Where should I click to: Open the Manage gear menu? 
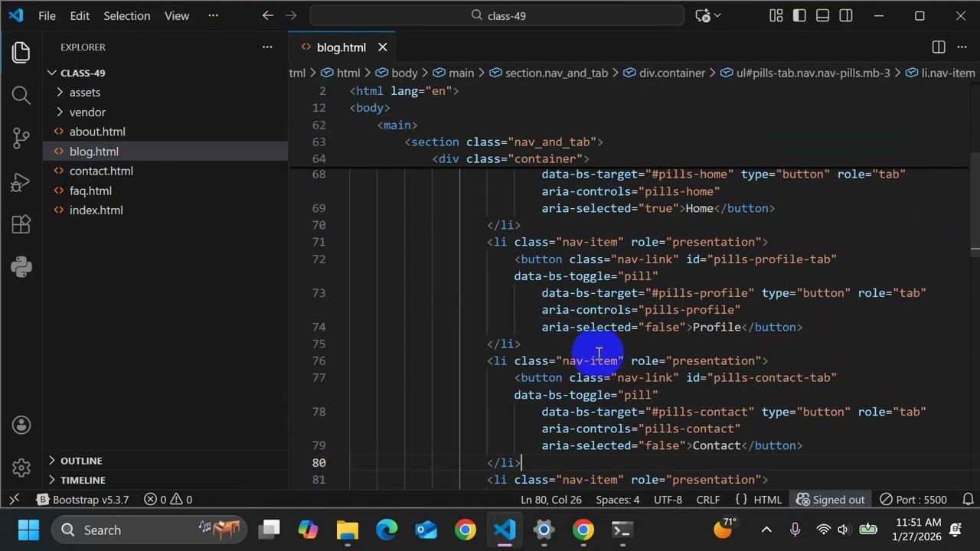click(21, 467)
